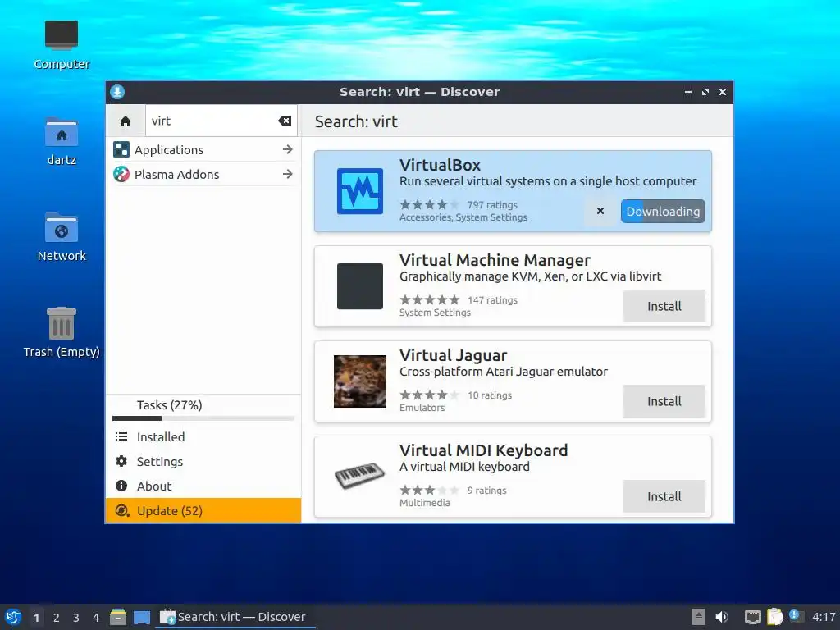Image resolution: width=840 pixels, height=630 pixels.
Task: Clear the 'virt' search text
Action: [285, 121]
